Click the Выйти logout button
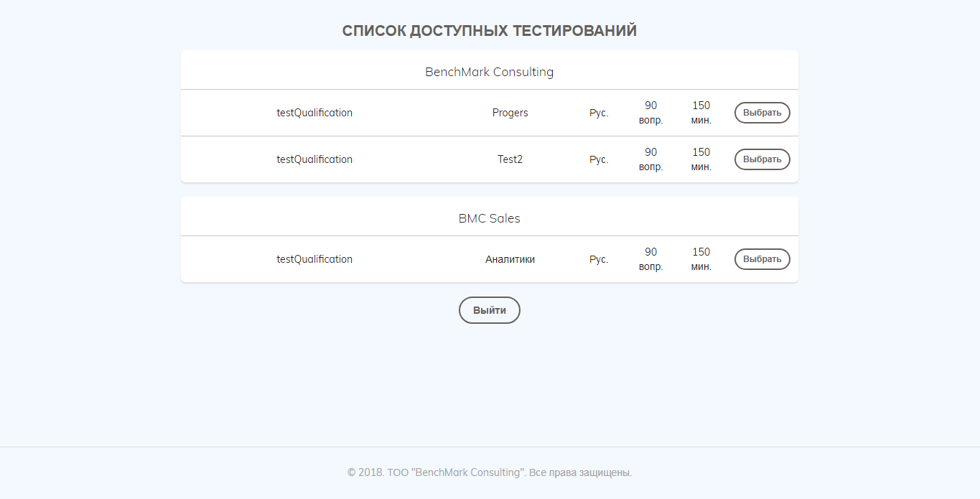Viewport: 980px width, 499px height. coord(490,310)
